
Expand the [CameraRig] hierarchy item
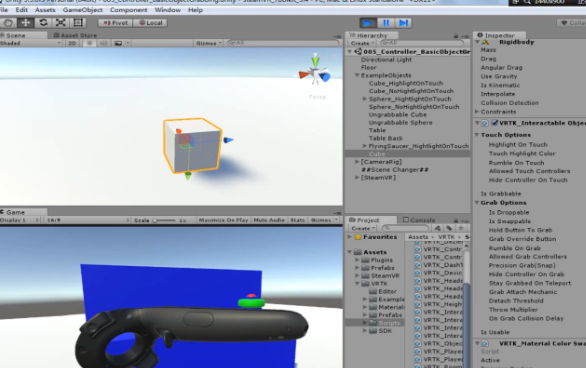357,162
